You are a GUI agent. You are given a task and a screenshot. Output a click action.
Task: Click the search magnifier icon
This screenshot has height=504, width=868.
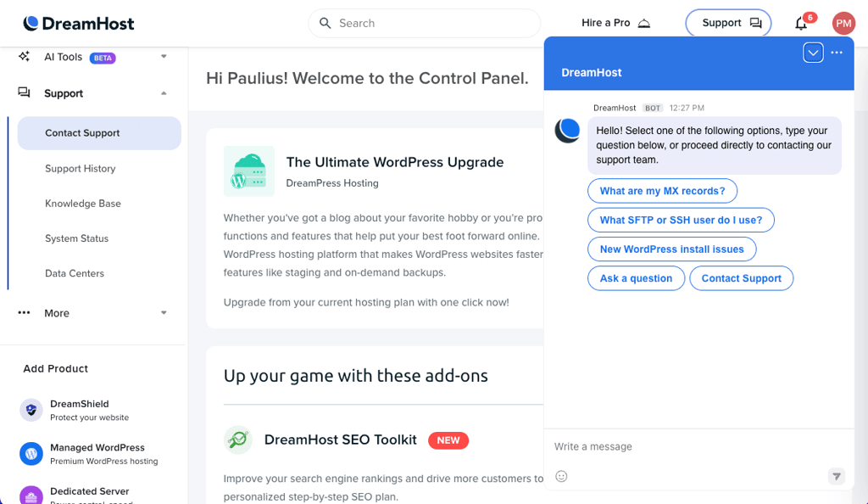pyautogui.click(x=325, y=23)
